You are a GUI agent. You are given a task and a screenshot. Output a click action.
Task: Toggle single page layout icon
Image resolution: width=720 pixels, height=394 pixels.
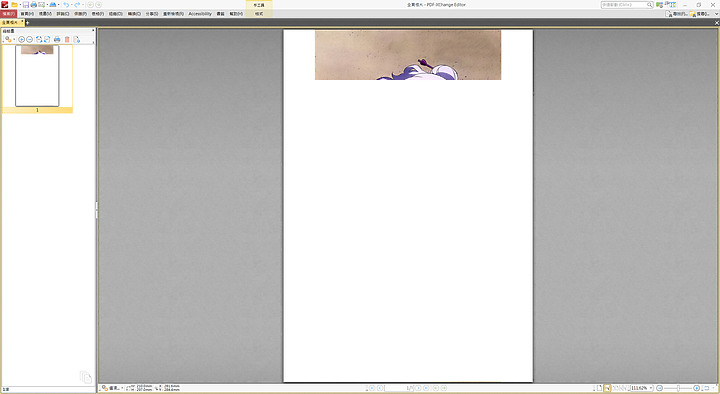[598, 388]
